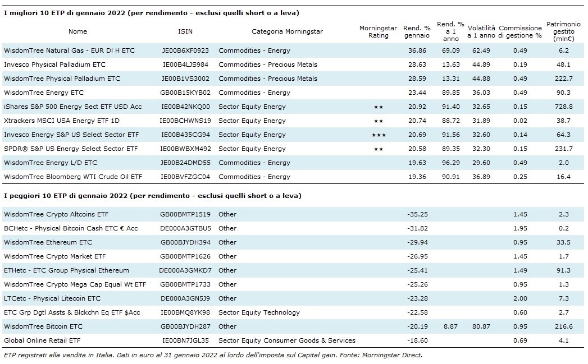Image resolution: width=588 pixels, height=364 pixels.
Task: Click the Commissione di gestione % header
Action: [520, 31]
